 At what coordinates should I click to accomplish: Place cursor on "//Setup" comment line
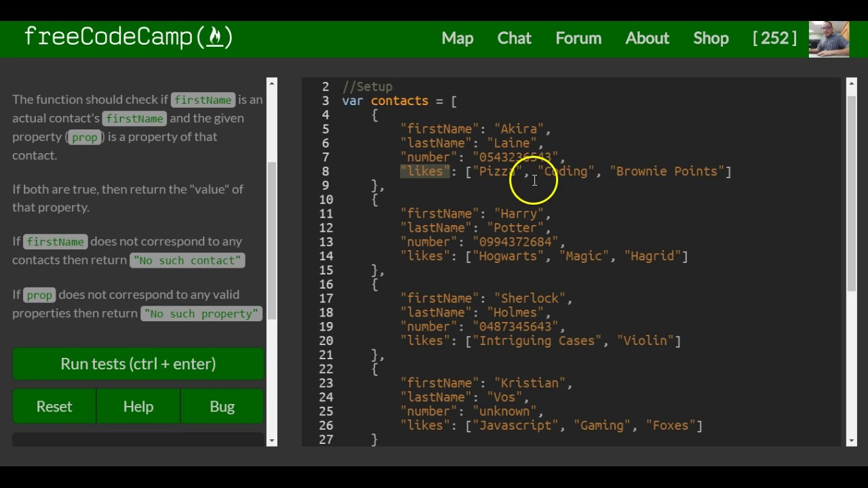pos(367,87)
